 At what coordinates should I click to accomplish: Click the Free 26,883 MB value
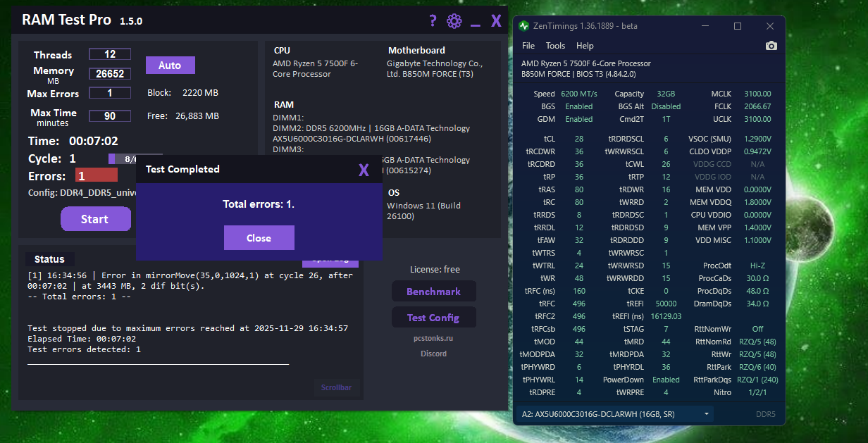pos(197,116)
